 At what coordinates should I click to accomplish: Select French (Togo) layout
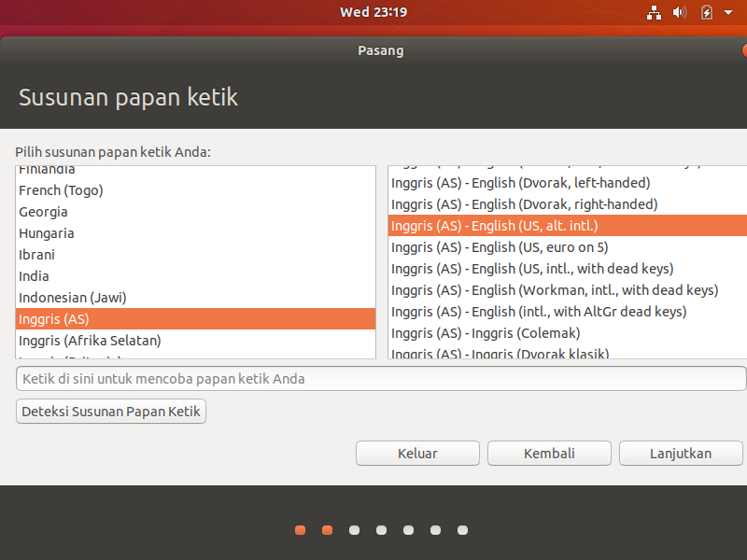click(196, 190)
